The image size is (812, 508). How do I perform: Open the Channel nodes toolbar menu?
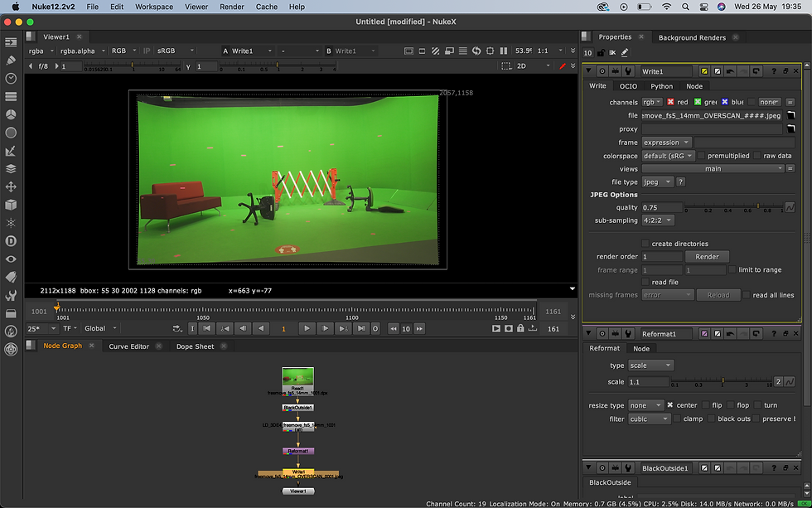(x=11, y=96)
